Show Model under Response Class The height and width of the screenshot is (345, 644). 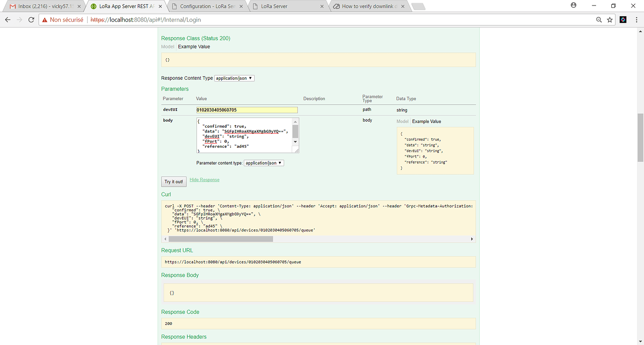168,47
